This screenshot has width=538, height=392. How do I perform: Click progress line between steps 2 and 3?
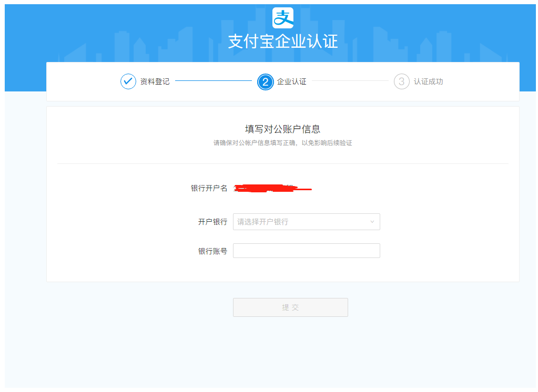[x=350, y=81]
